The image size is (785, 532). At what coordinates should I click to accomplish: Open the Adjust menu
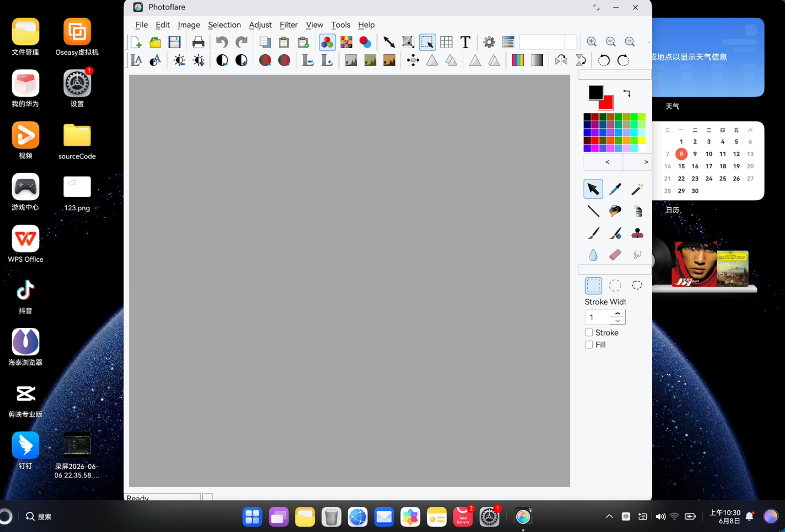click(260, 25)
